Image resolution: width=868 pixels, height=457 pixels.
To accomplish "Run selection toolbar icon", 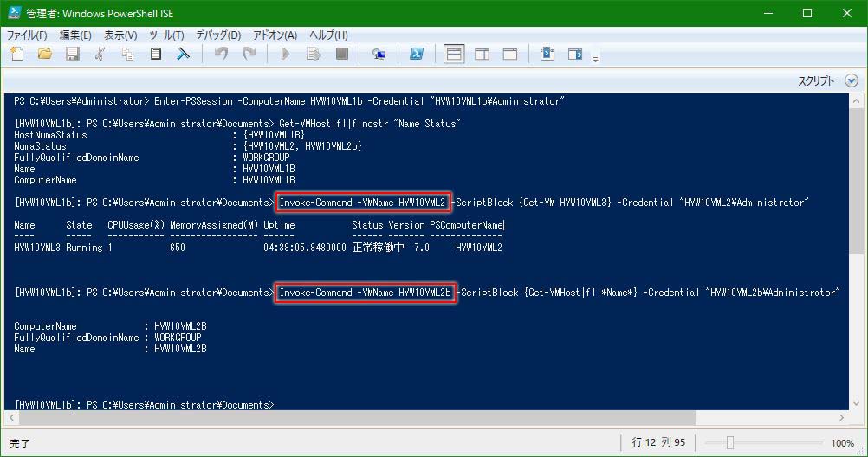I will click(314, 55).
